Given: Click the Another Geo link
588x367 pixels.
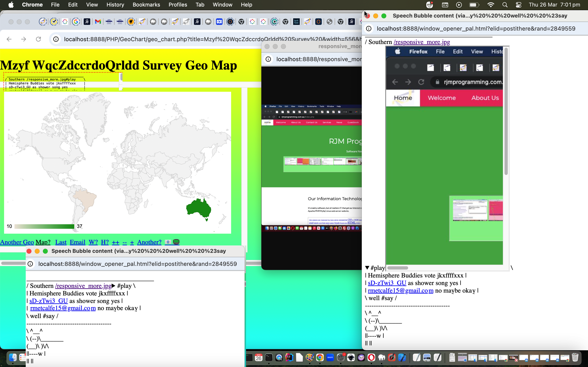Looking at the screenshot, I should click(17, 242).
